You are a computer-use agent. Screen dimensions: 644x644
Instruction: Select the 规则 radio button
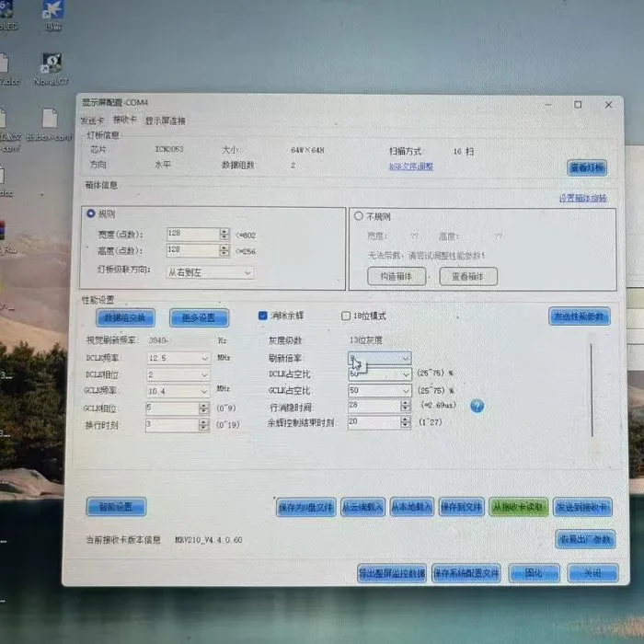click(90, 213)
